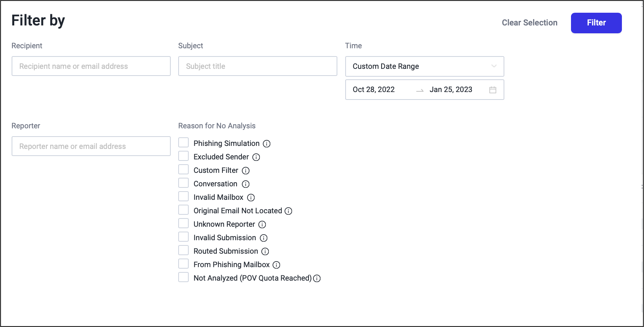The height and width of the screenshot is (327, 644).
Task: Open the Custom Date Range dropdown
Action: pos(424,66)
